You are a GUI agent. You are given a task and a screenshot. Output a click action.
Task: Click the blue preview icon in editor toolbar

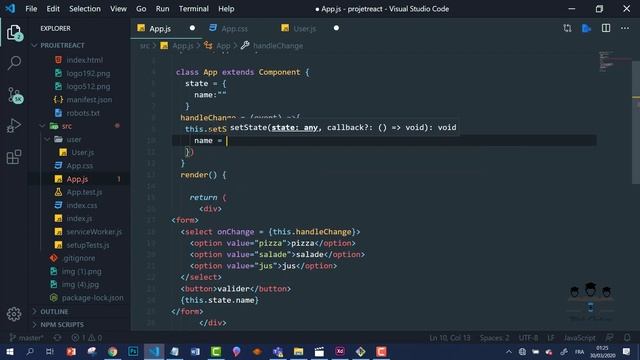587,28
